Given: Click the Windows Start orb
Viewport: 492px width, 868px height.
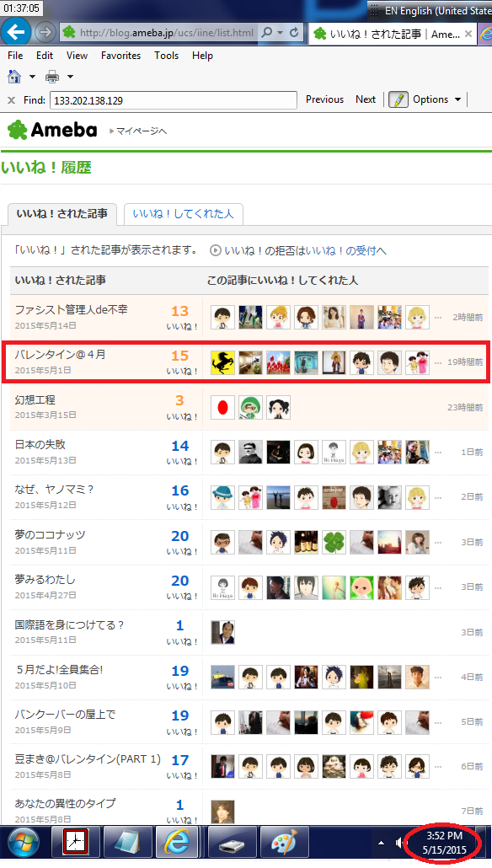Looking at the screenshot, I should (23, 843).
